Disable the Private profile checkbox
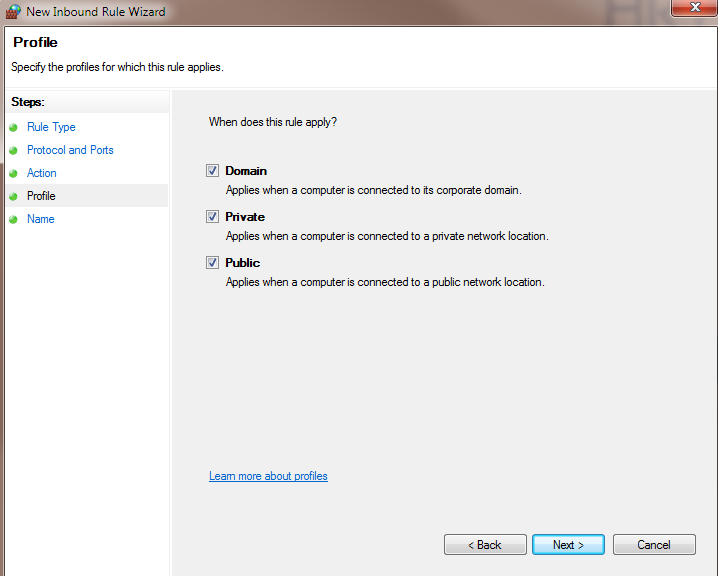Screen dimensions: 718x576 [212, 217]
